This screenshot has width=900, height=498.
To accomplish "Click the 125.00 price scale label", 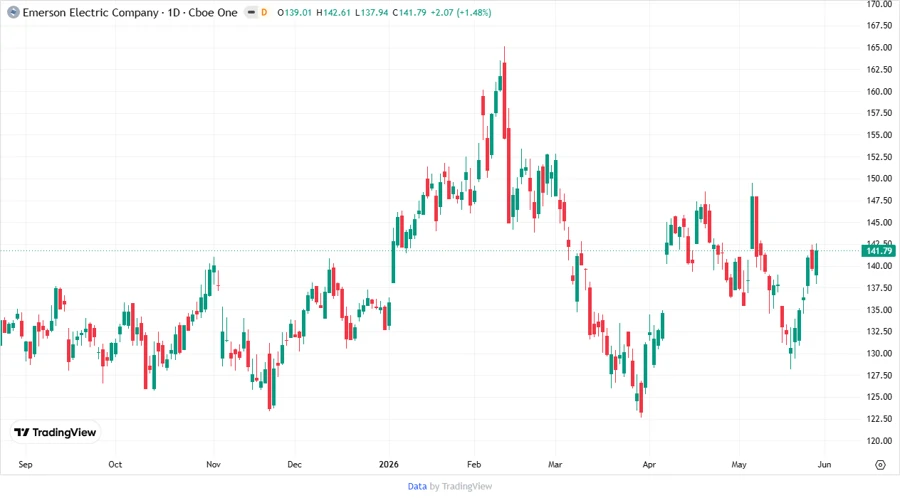I will coord(879,397).
